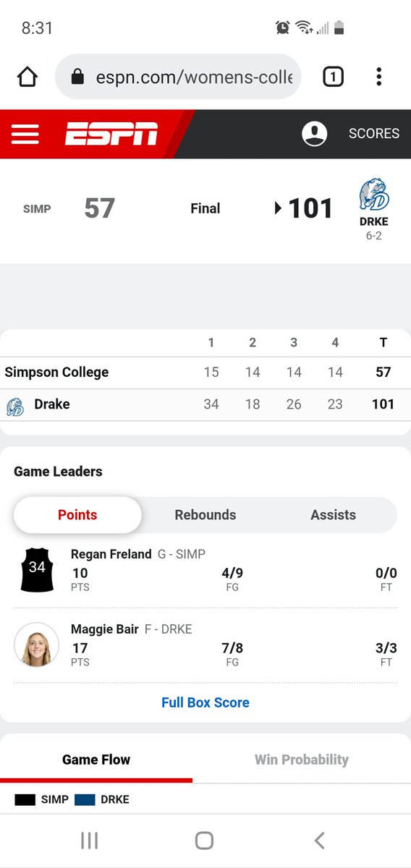The width and height of the screenshot is (411, 868).
Task: Switch Game Leaders to Rebounds
Action: [x=205, y=515]
